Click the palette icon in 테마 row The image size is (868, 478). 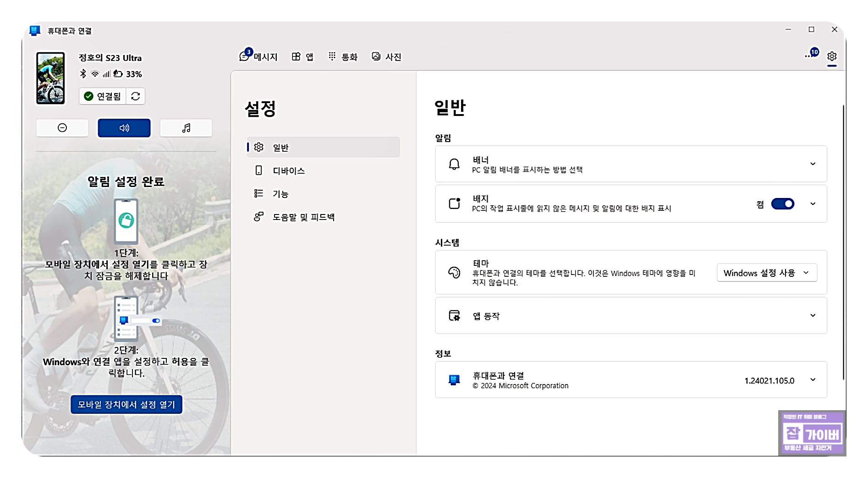point(454,273)
